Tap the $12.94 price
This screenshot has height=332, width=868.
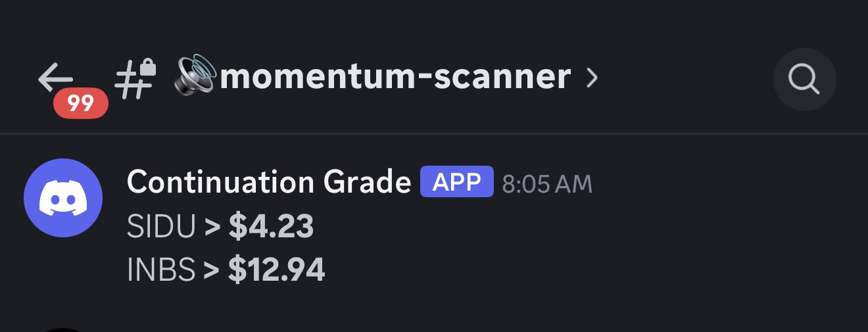pyautogui.click(x=276, y=270)
